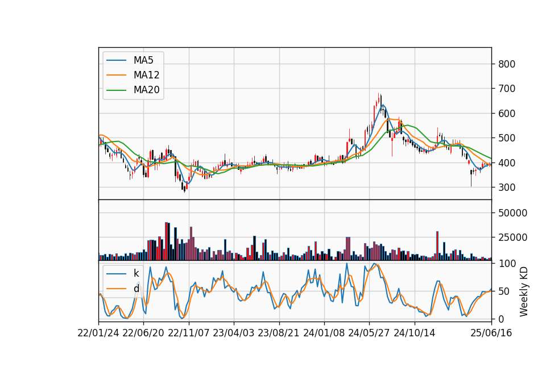Click the 23/04/03 date label
Screen dimensions: 546x392
coord(234,333)
